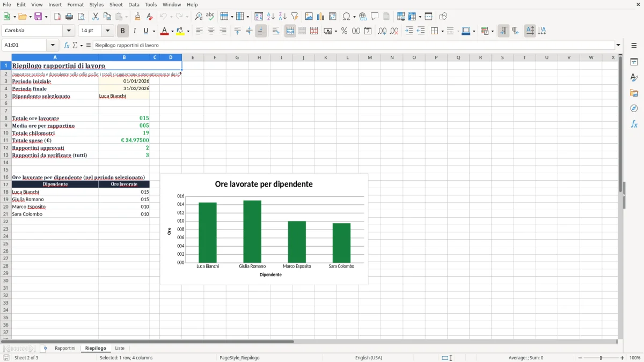This screenshot has height=362, width=644.
Task: Open the Conditional Formatting dropdown arrow
Action: point(492,32)
